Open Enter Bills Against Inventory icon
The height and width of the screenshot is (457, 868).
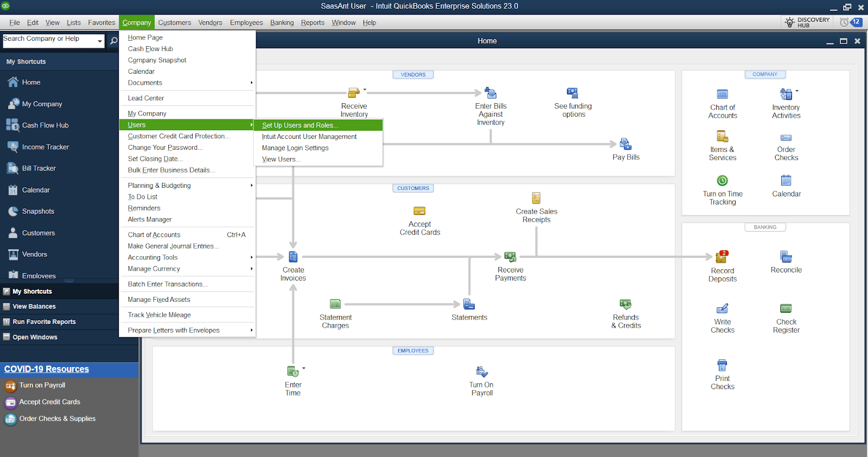coord(490,93)
